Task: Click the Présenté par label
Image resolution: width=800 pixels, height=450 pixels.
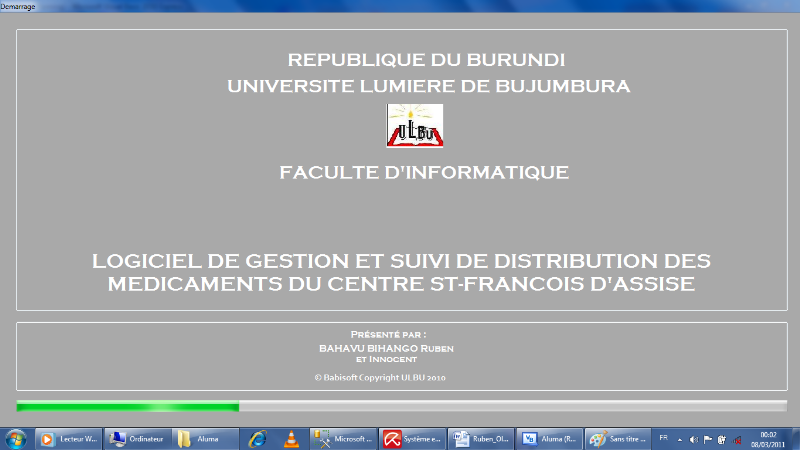Action: point(388,335)
